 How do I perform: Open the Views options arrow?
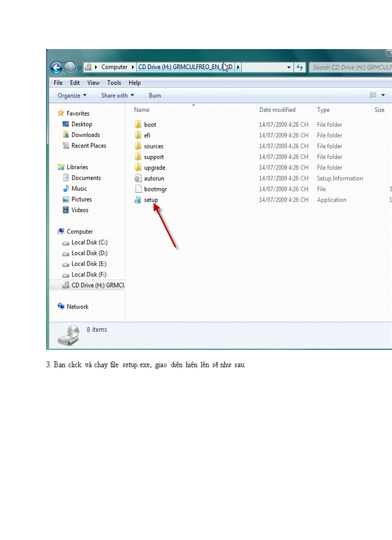tap(382, 95)
